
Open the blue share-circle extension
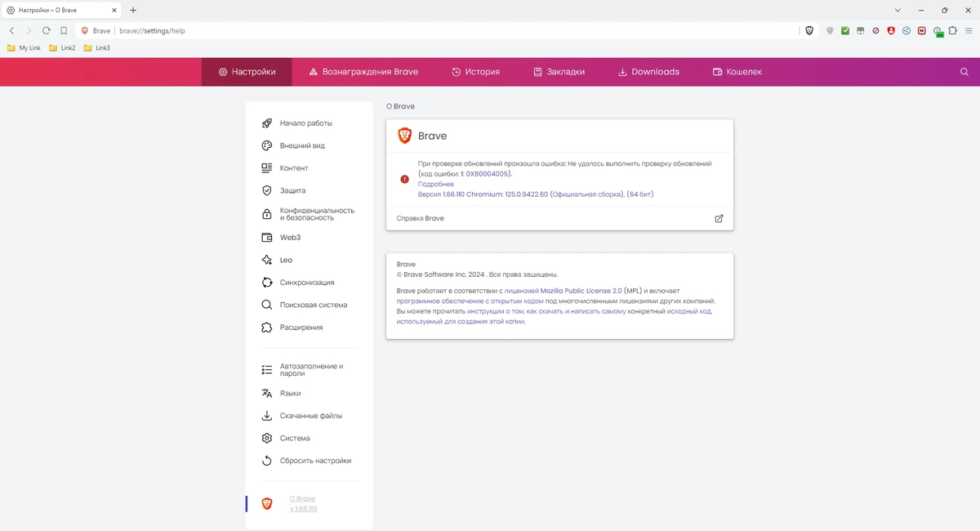(906, 30)
